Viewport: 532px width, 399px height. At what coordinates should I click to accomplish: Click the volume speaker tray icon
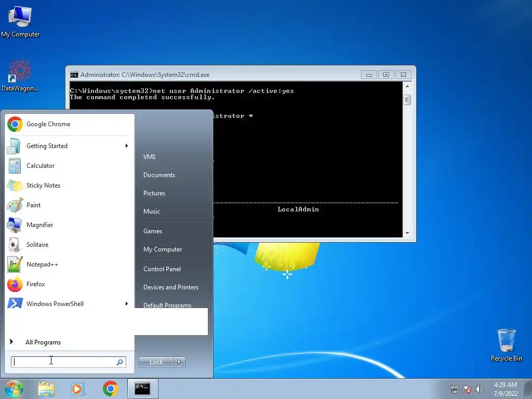tap(480, 389)
